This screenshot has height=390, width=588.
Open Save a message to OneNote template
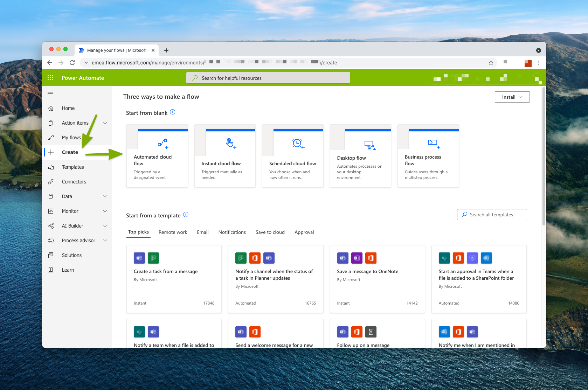coord(377,279)
